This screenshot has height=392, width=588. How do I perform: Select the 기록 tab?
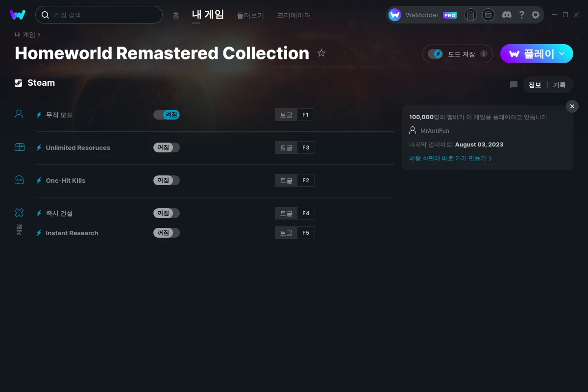point(559,85)
